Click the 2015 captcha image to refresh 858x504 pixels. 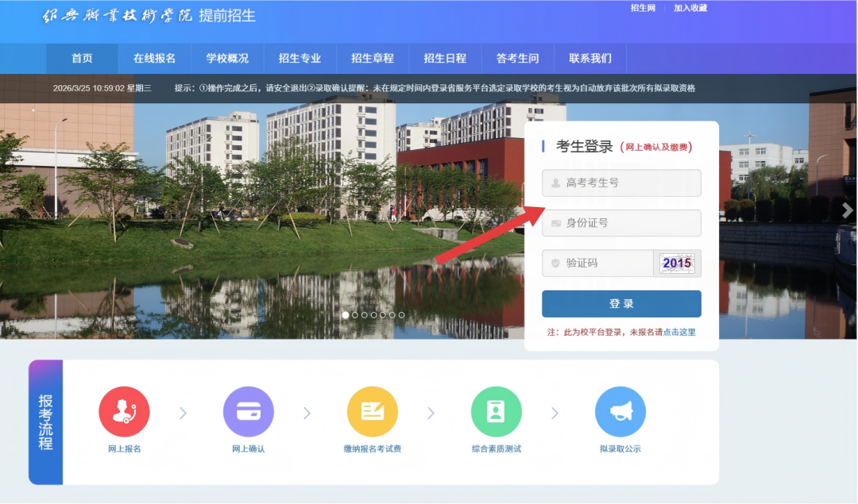(677, 263)
